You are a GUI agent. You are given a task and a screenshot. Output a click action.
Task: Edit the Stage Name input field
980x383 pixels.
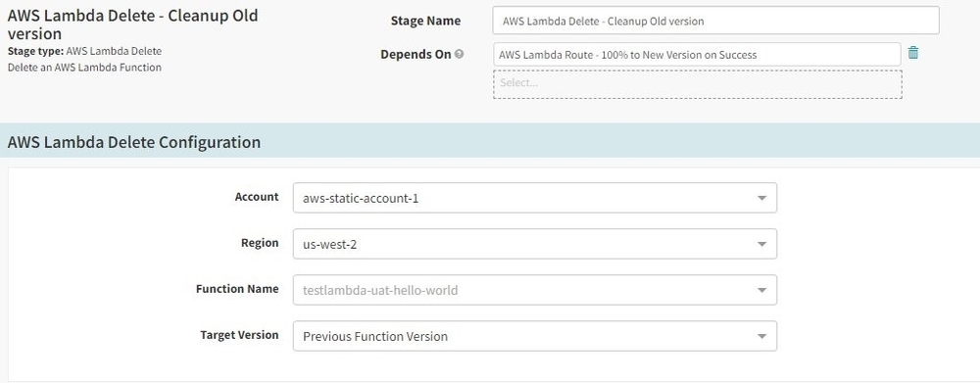pos(715,21)
